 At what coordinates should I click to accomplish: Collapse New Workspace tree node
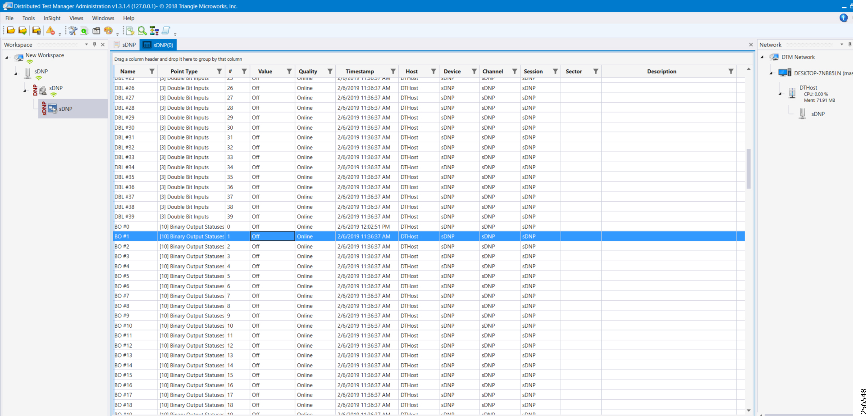click(x=7, y=58)
